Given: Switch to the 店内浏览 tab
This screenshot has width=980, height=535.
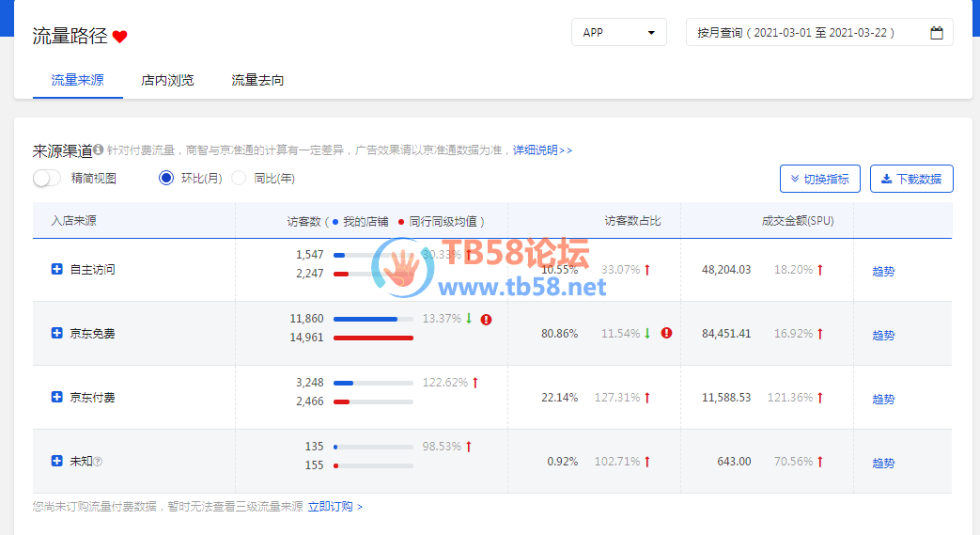Looking at the screenshot, I should (167, 81).
